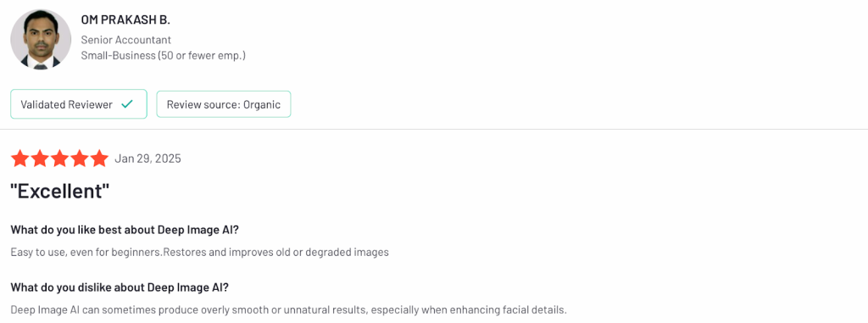Click the Senior Accountant job title
The width and height of the screenshot is (868, 323).
[x=125, y=40]
